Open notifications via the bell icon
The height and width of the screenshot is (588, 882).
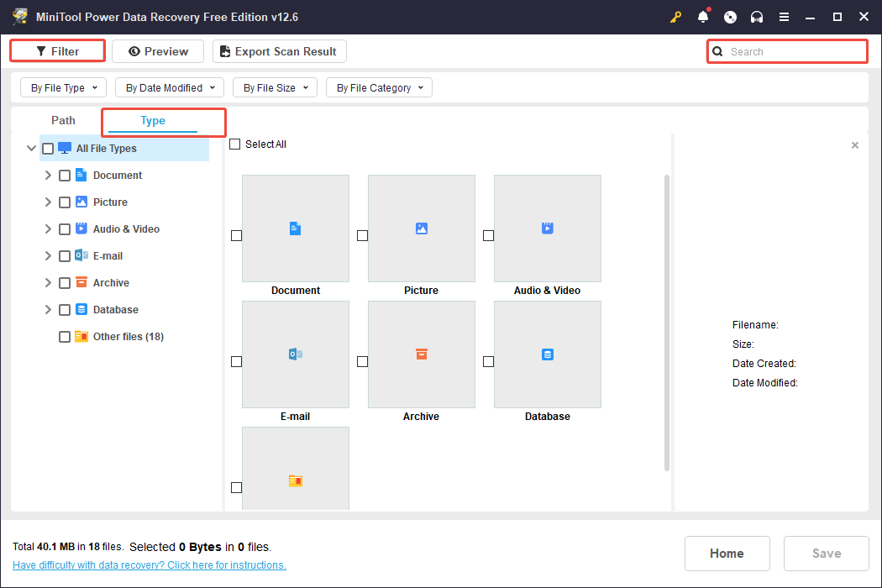coord(703,16)
